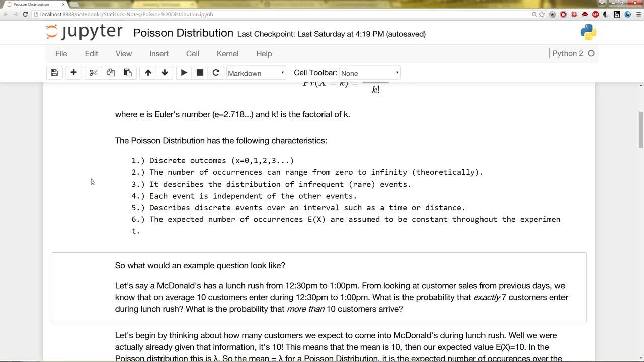This screenshot has width=644, height=362.
Task: Move selected cell down arrow
Action: 165,73
